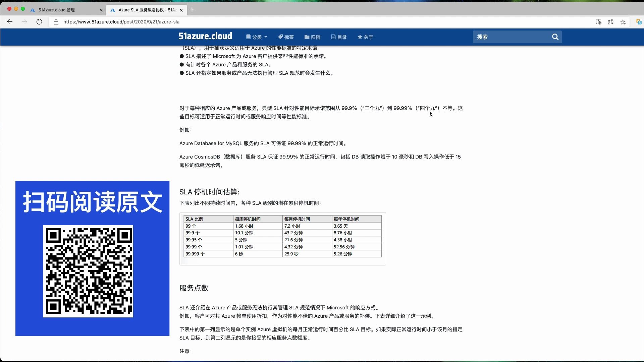Click table cell 99.95 个
The image size is (644, 362).
point(208,240)
